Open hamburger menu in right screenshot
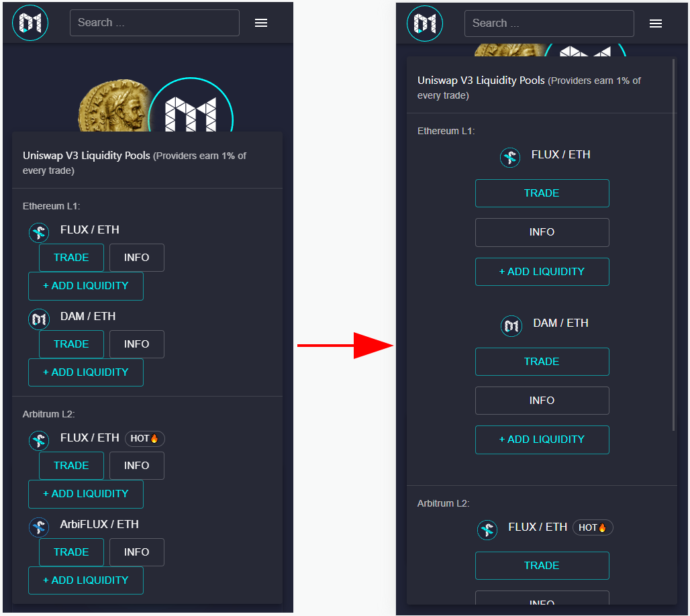The width and height of the screenshot is (690, 616). click(x=656, y=23)
